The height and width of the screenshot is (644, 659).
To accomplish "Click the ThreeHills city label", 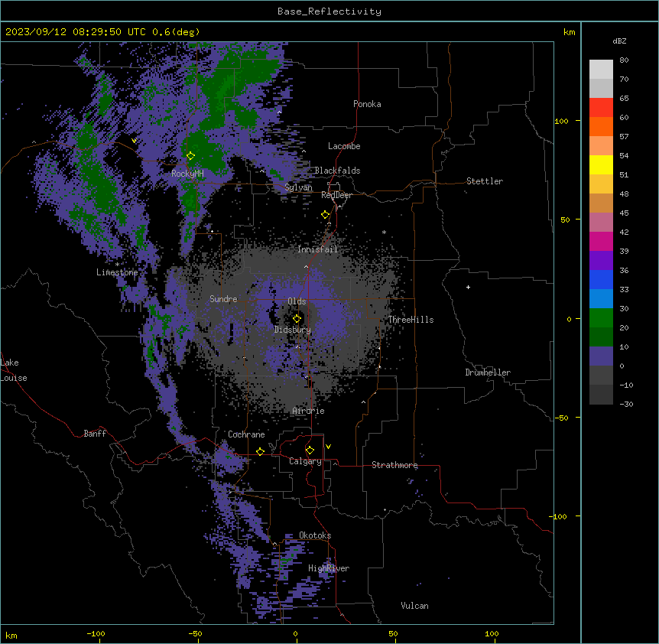I will point(411,320).
